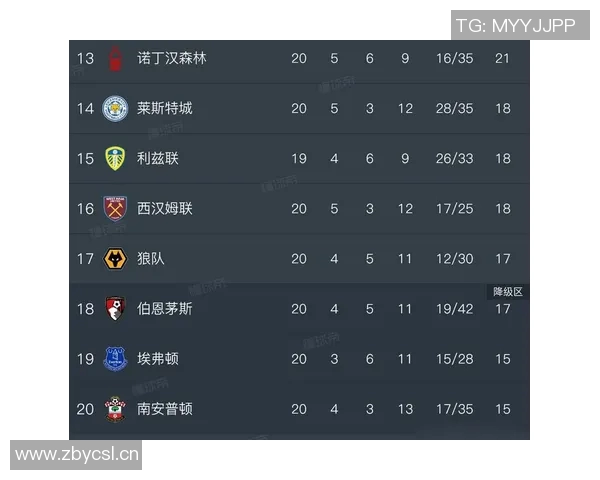The width and height of the screenshot is (600, 480).
Task: Click team name 南安普顿
Action: [165, 409]
